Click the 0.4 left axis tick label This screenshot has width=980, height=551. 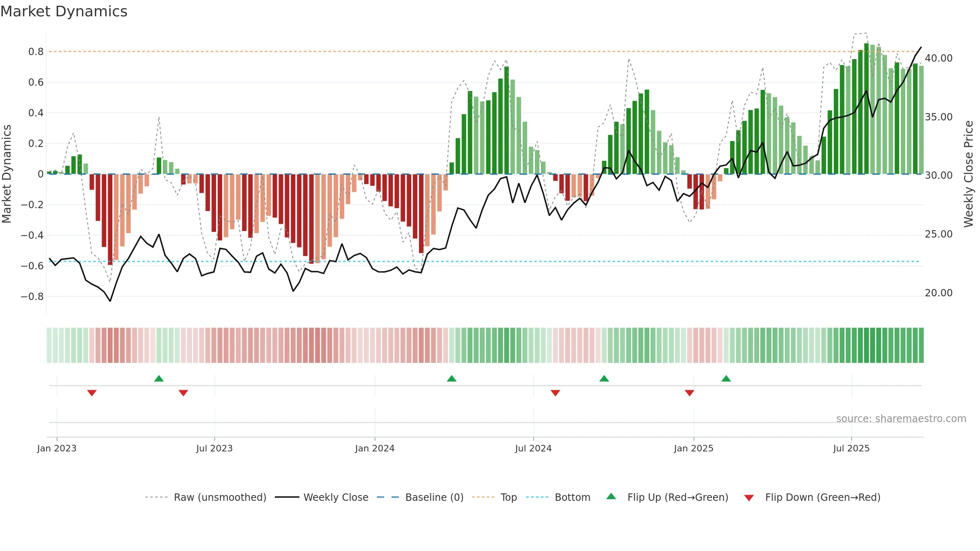click(36, 113)
